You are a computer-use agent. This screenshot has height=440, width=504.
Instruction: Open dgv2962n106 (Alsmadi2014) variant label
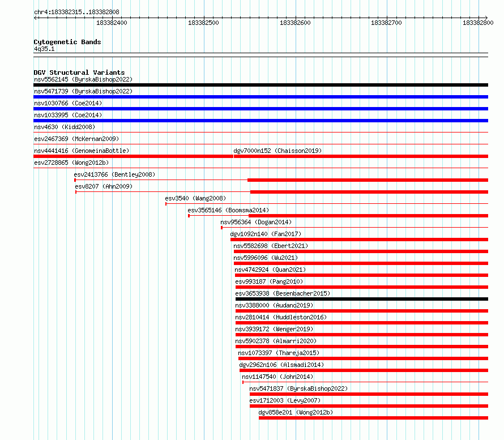click(x=281, y=365)
